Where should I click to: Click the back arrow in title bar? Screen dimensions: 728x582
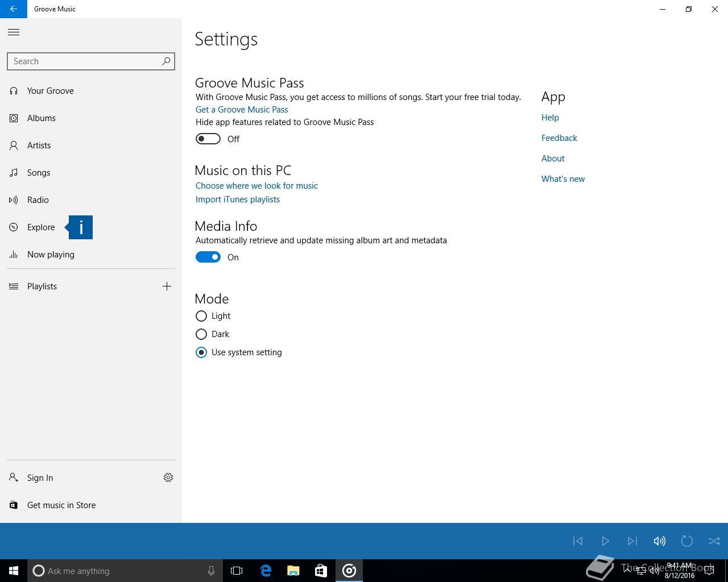click(14, 9)
